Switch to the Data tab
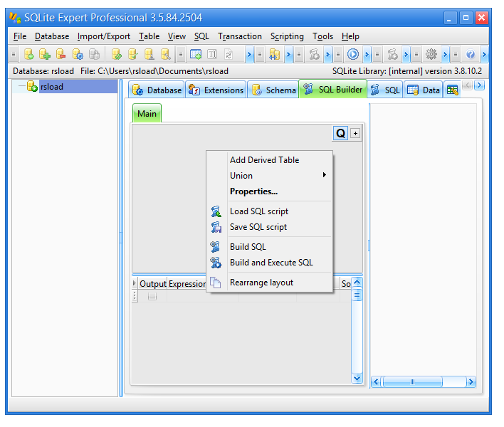 (423, 90)
